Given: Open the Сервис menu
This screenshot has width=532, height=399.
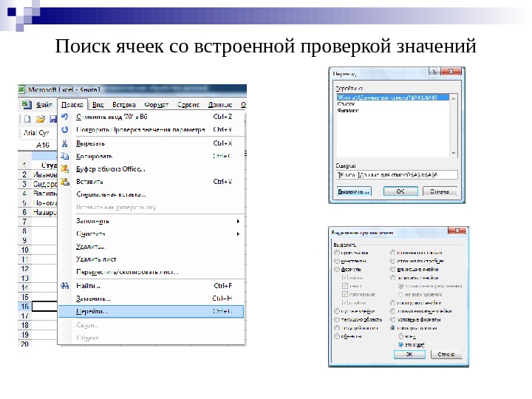Looking at the screenshot, I should (188, 105).
